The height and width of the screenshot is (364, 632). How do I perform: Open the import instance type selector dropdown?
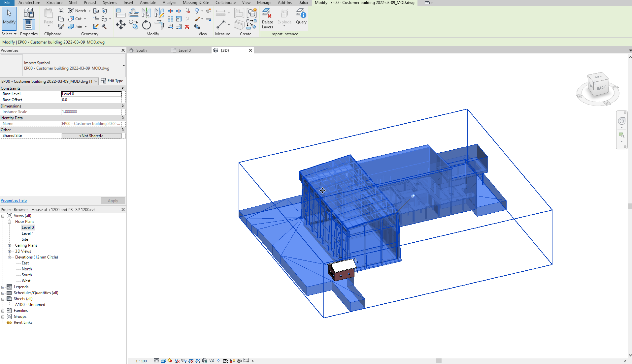pos(123,65)
